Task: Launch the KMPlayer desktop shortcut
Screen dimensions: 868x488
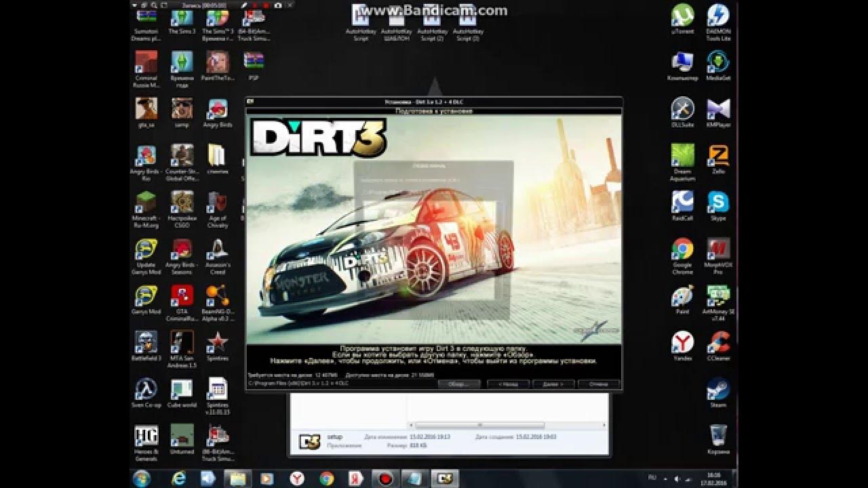Action: (718, 113)
